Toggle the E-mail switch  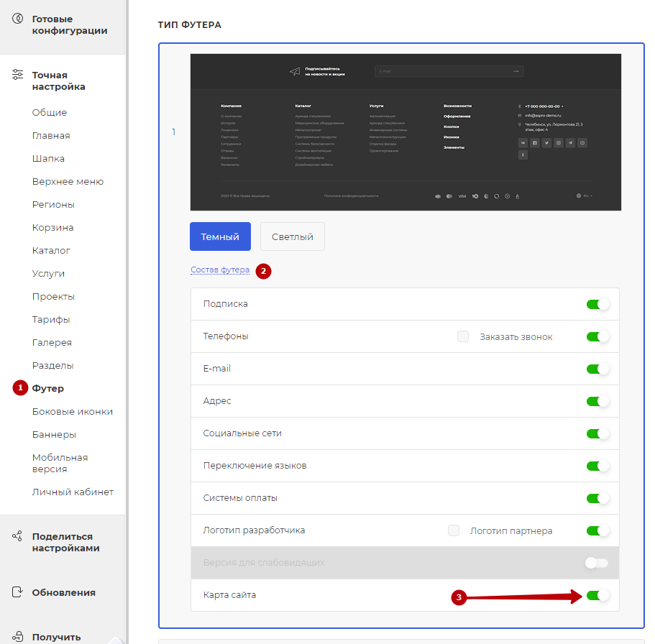click(597, 369)
